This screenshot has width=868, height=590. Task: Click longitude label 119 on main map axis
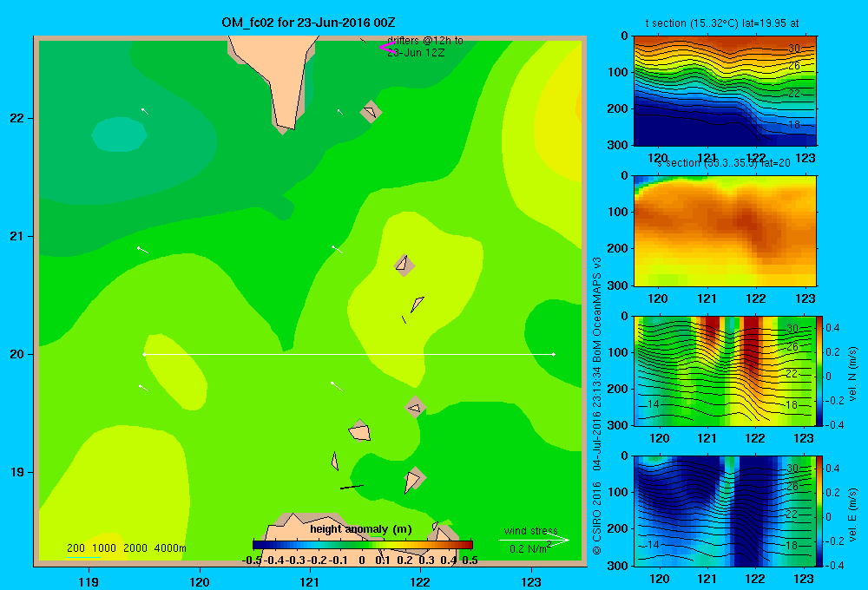point(89,581)
